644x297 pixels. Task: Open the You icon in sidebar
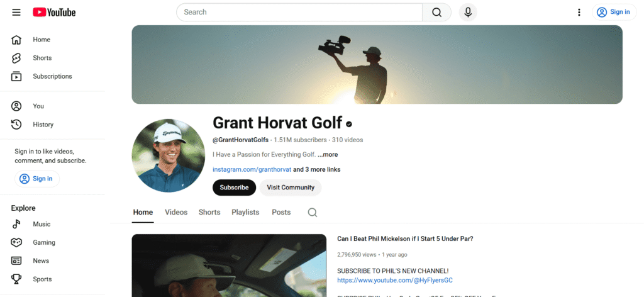point(16,106)
